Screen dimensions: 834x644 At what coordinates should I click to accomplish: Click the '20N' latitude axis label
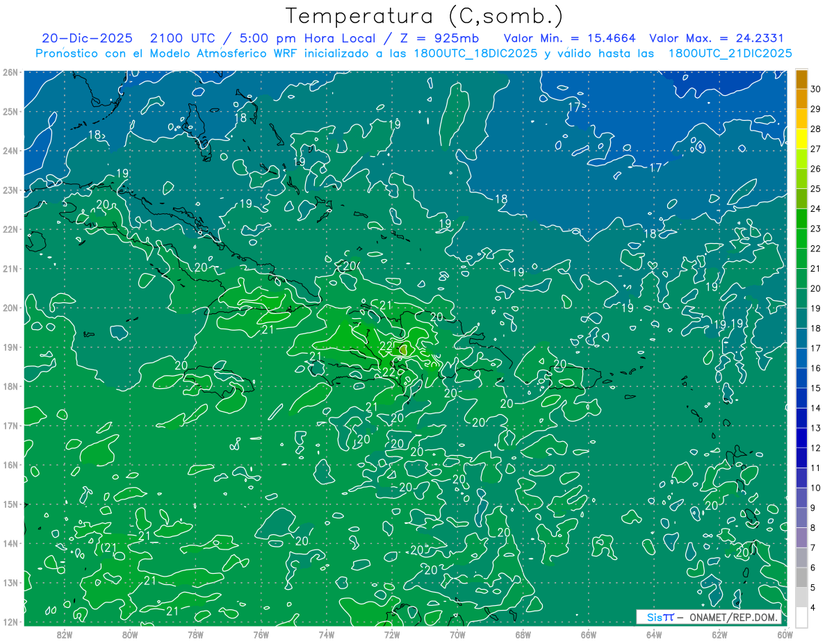click(10, 307)
